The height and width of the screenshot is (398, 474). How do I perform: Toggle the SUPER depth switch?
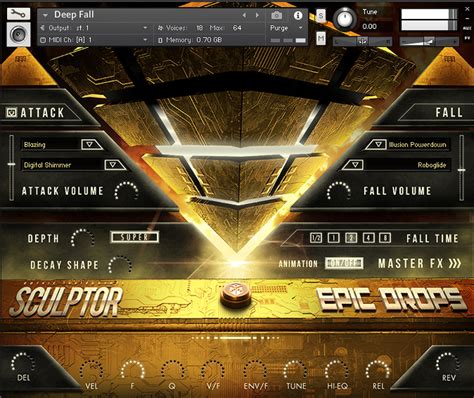tap(135, 237)
